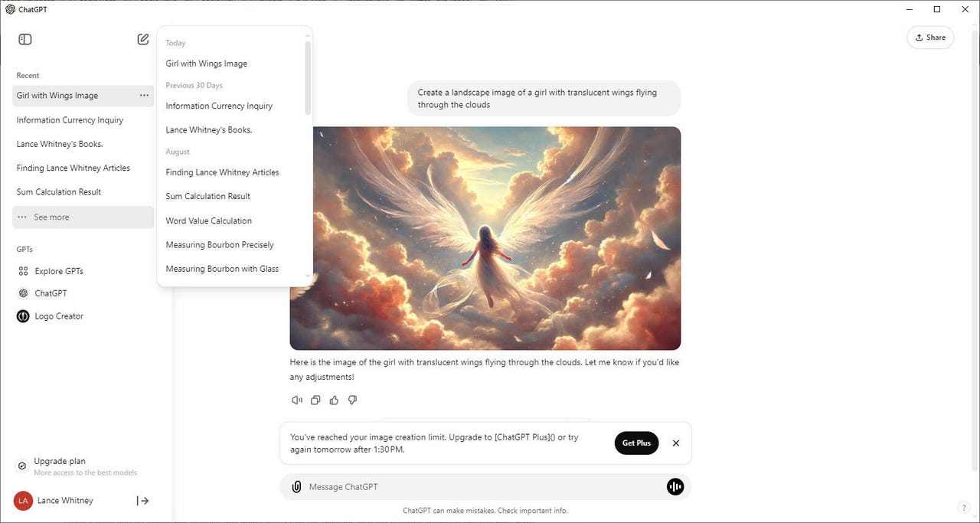This screenshot has width=980, height=523.
Task: Open a new chat with the compose icon
Action: click(x=142, y=38)
